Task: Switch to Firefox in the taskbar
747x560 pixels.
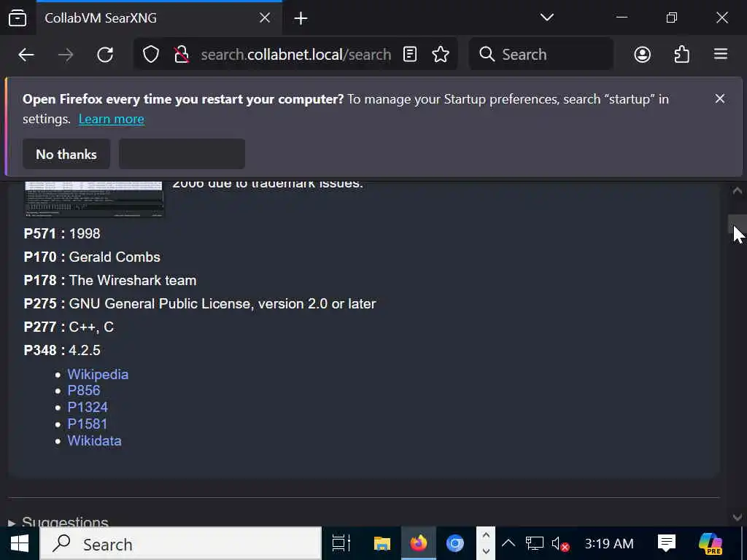Action: (x=418, y=543)
